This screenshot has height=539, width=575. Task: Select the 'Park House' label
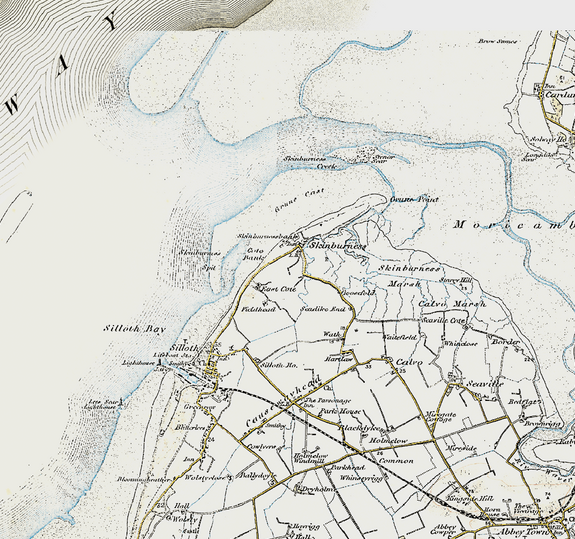[x=340, y=412]
